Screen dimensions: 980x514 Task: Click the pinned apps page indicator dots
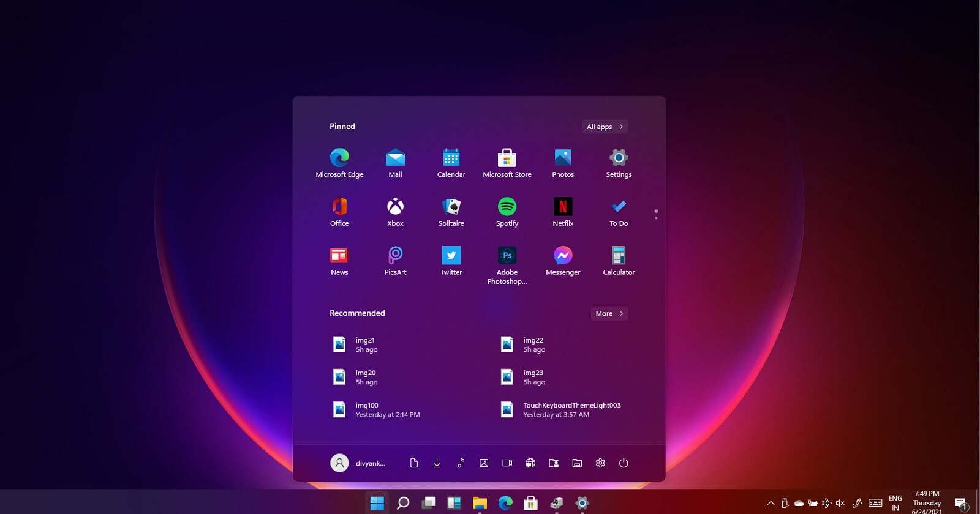[656, 214]
